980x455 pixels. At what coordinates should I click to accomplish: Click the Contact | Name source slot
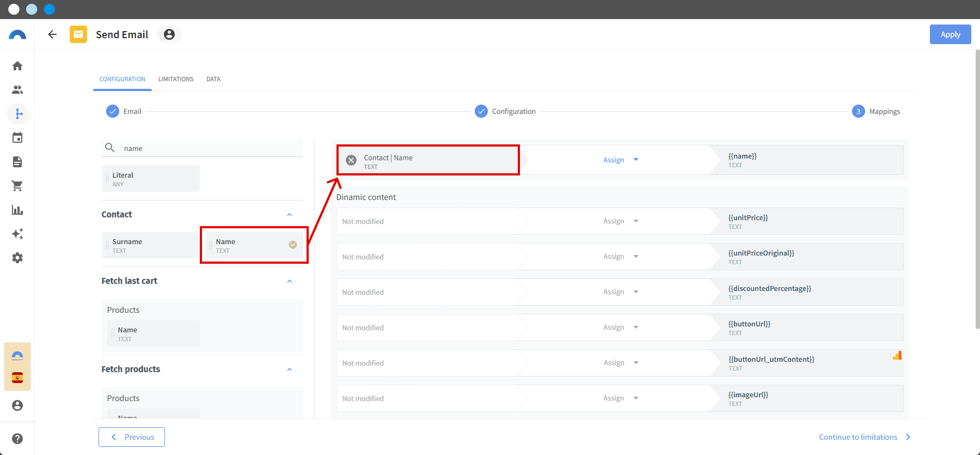point(428,160)
